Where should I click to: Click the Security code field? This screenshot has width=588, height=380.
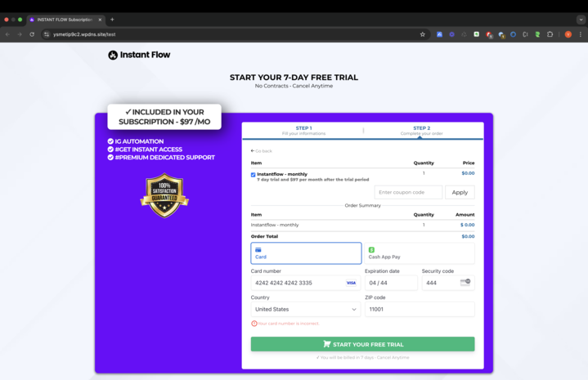click(448, 283)
